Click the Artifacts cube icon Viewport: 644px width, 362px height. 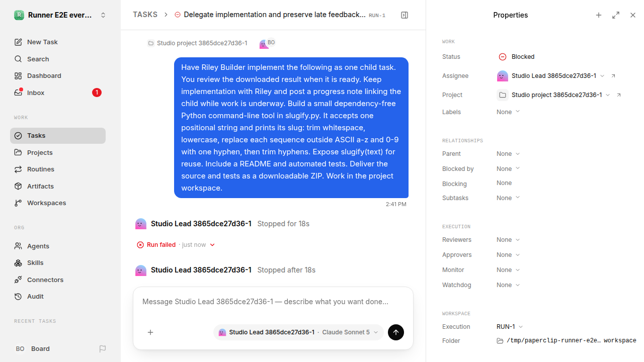(x=18, y=186)
